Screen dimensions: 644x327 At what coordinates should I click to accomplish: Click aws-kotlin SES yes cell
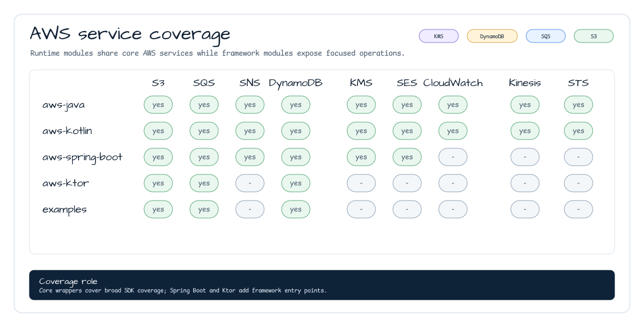pos(407,131)
